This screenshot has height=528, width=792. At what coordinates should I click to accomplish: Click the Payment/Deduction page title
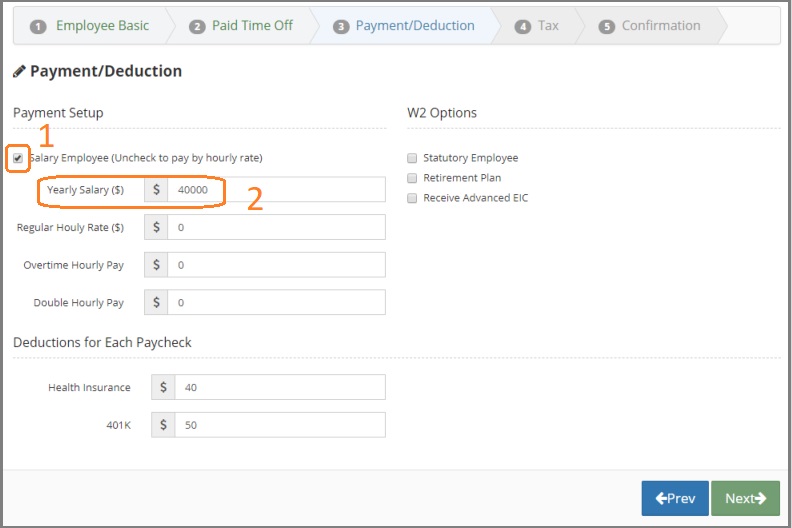(106, 71)
